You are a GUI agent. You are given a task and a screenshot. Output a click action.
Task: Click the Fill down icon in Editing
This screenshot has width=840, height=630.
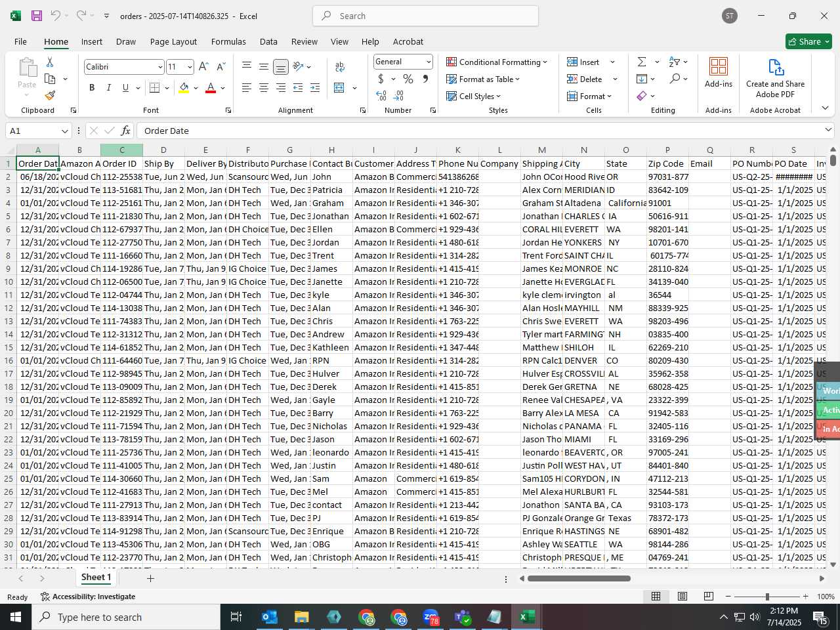642,79
